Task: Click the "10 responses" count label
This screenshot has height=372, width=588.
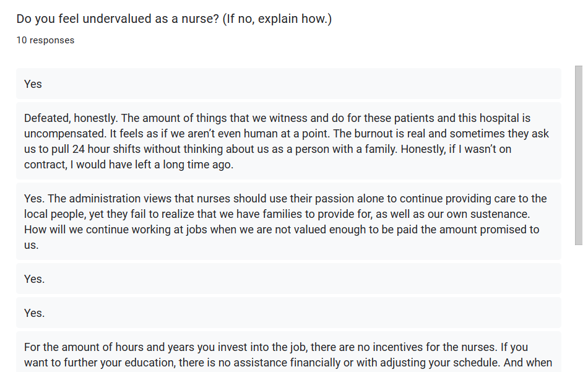Action: pyautogui.click(x=45, y=40)
